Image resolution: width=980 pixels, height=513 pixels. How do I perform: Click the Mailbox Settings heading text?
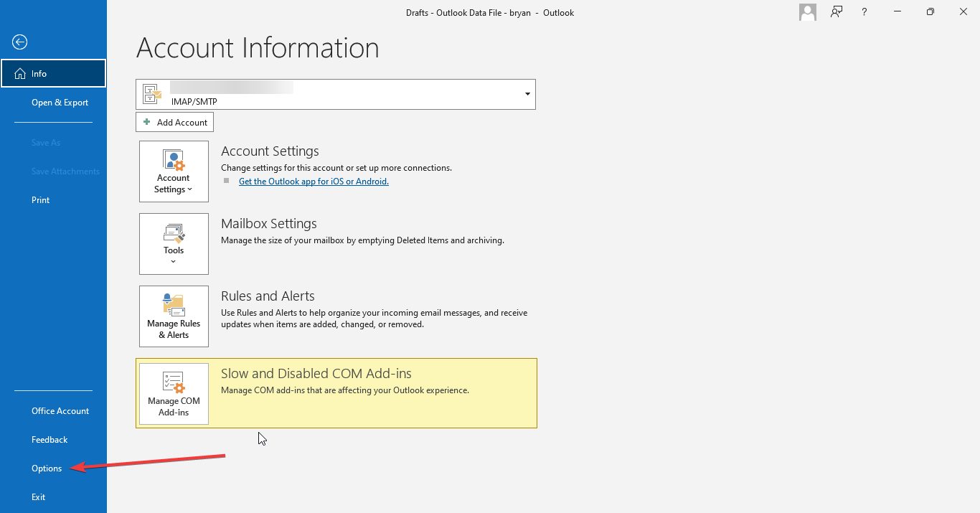point(269,224)
